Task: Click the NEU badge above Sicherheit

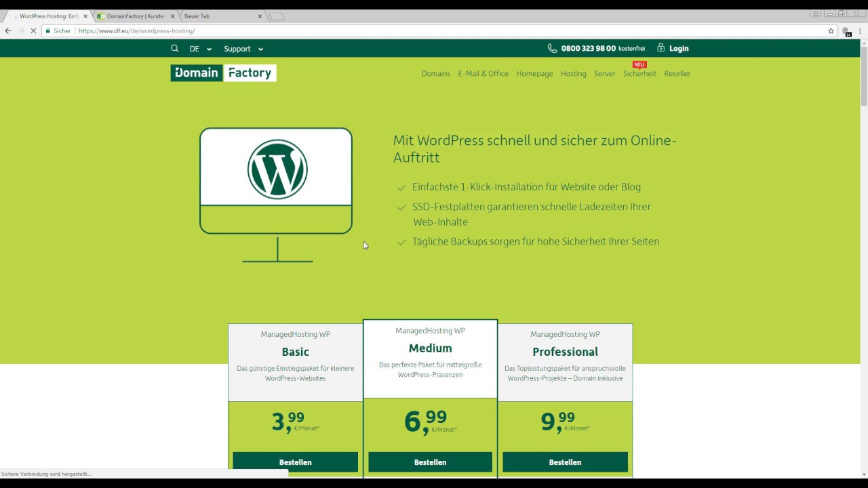Action: point(639,65)
